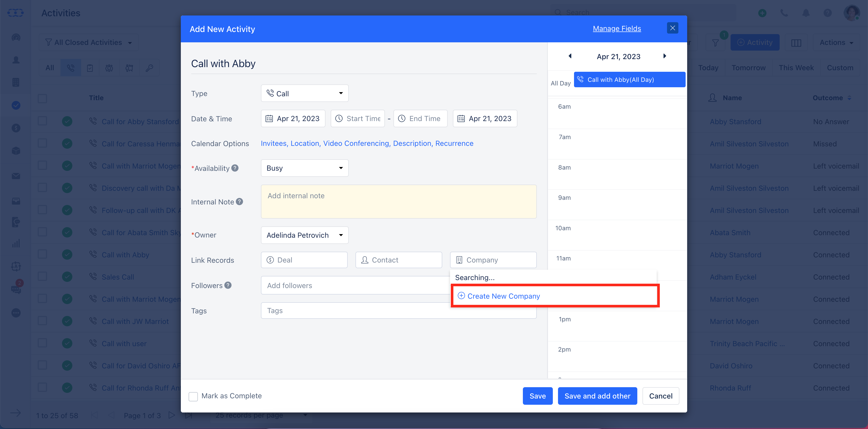Click the Deal link records field
The width and height of the screenshot is (868, 429).
coord(304,260)
